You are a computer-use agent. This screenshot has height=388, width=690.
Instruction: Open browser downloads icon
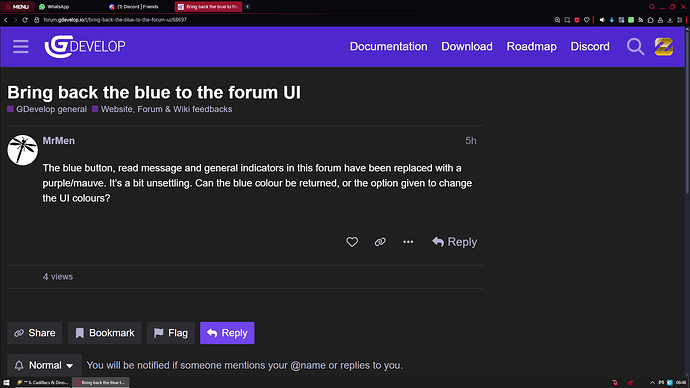pos(670,20)
